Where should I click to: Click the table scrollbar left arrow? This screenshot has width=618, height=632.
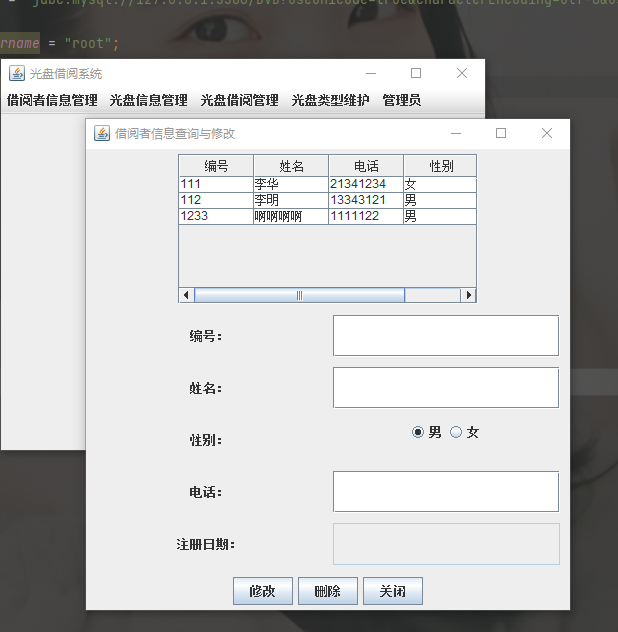186,295
